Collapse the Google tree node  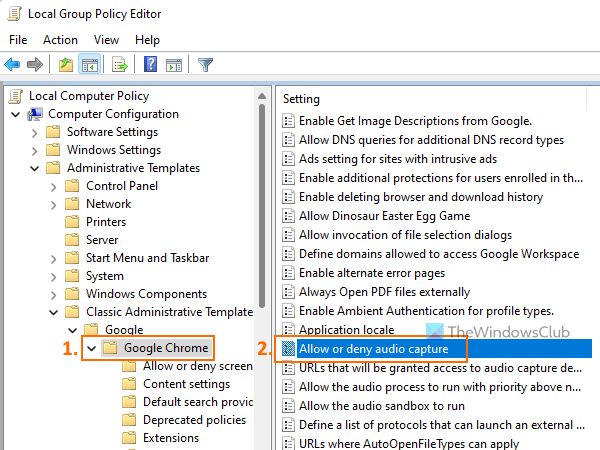coord(72,330)
